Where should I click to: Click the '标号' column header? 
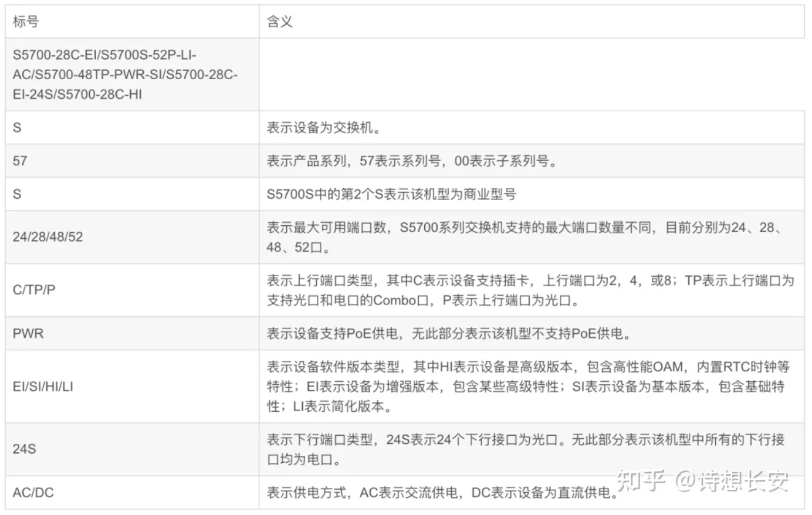point(132,22)
